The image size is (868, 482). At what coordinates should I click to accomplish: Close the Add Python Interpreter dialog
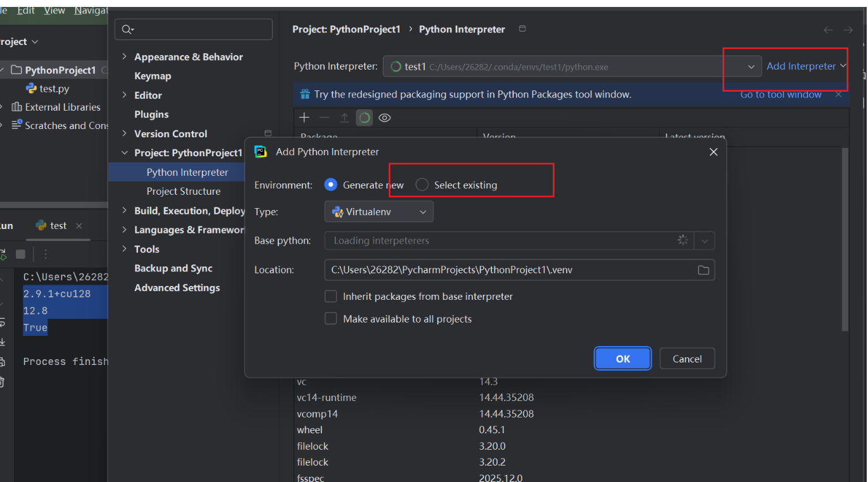tap(714, 152)
